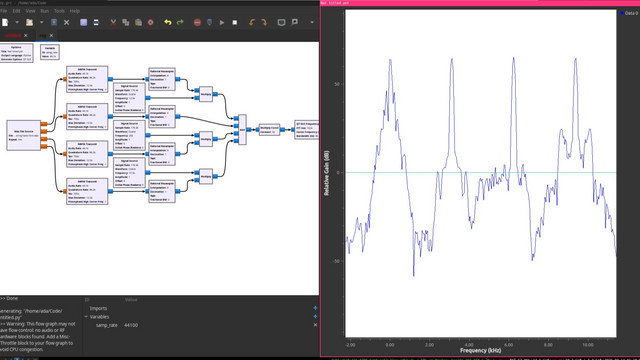This screenshot has width=640, height=360.
Task: Close the flow graph with toolbar X icon
Action: click(67, 22)
